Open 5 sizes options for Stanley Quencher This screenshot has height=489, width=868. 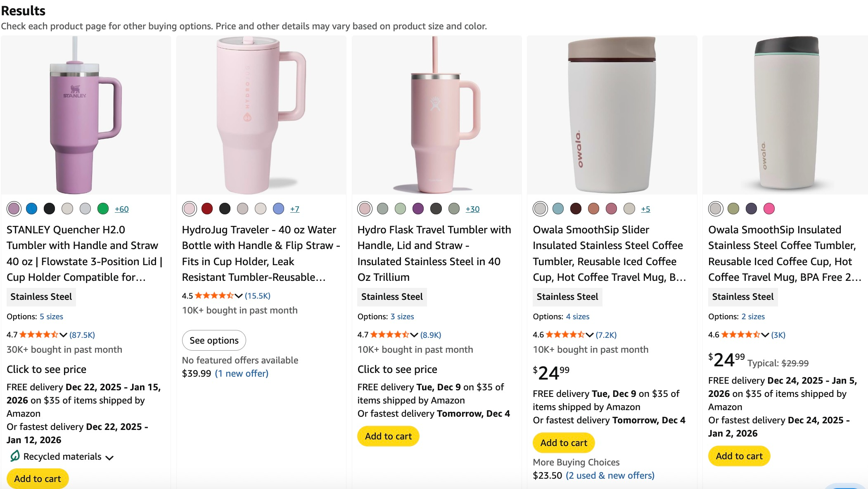coord(51,316)
